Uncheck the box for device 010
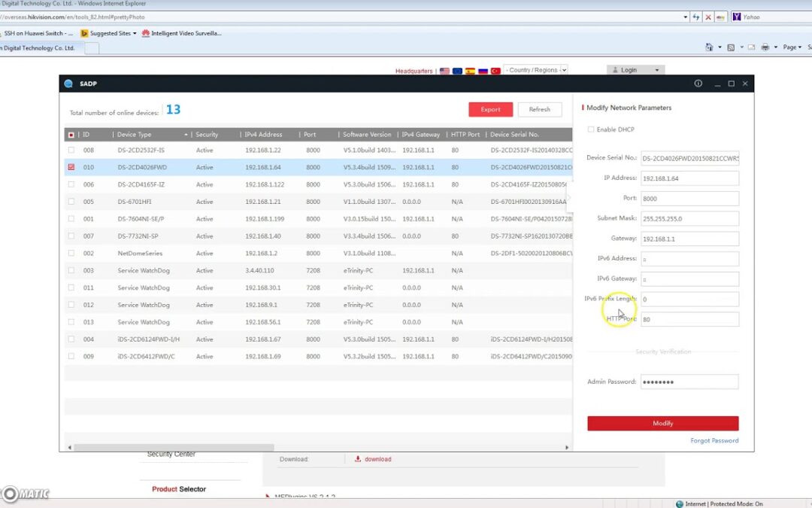812x508 pixels. point(71,167)
